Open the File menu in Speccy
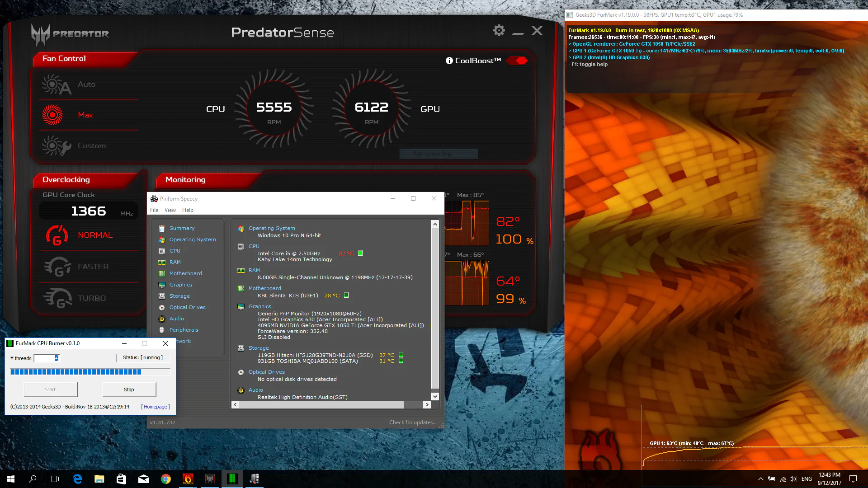This screenshot has width=868, height=488. pos(154,210)
